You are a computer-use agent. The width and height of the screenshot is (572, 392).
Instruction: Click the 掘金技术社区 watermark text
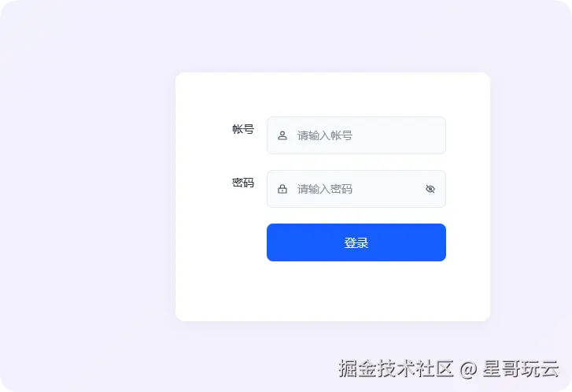pyautogui.click(x=397, y=368)
